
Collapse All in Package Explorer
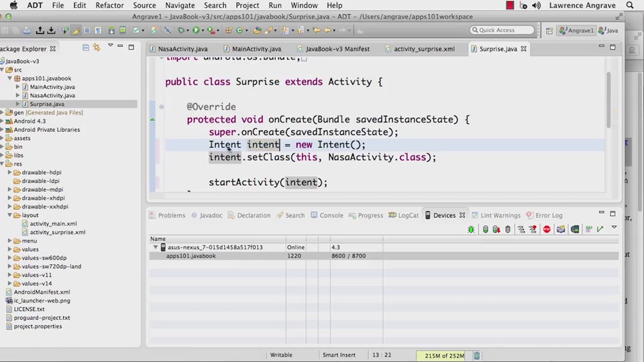tap(85, 48)
